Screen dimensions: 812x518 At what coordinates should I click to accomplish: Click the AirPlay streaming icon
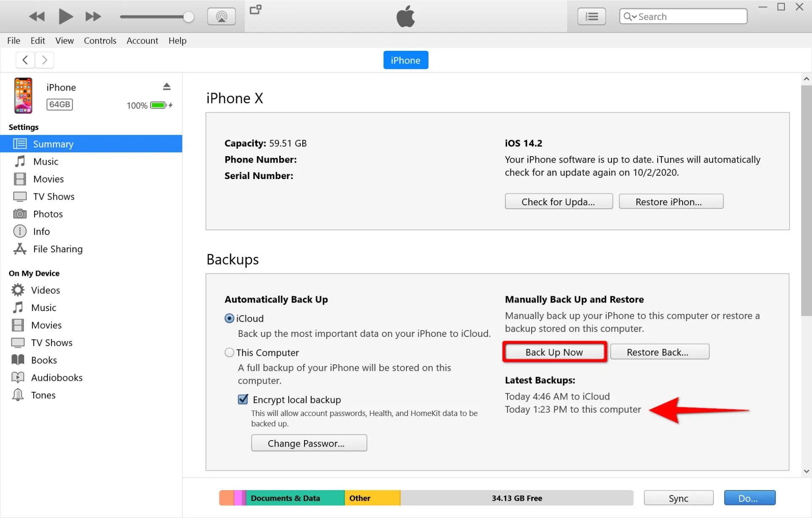[x=222, y=16]
